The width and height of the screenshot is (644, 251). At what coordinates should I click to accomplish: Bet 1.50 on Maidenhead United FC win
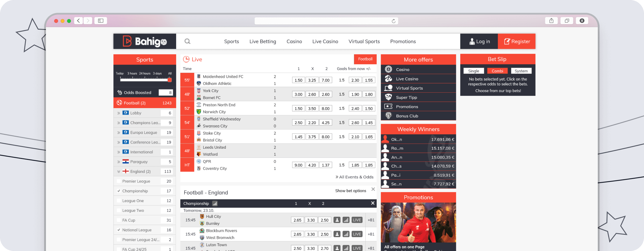(298, 80)
